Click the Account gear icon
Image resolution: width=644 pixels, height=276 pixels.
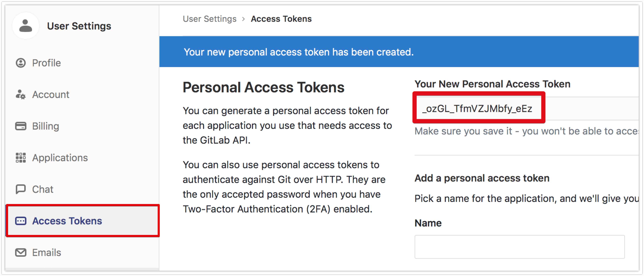point(21,95)
